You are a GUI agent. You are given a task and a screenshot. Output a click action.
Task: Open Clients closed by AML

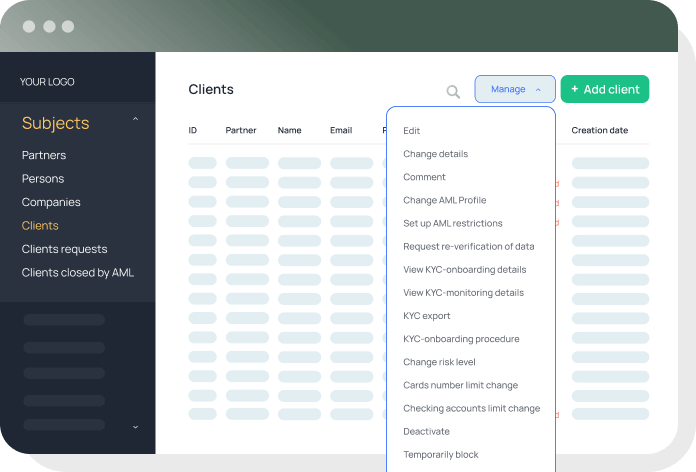[78, 273]
